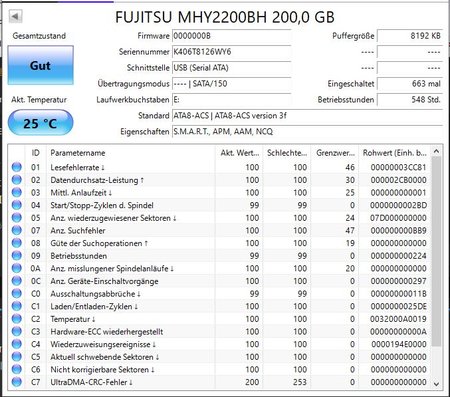
Task: Click the vertical scrollbar thumb of attribute list
Action: 436,251
